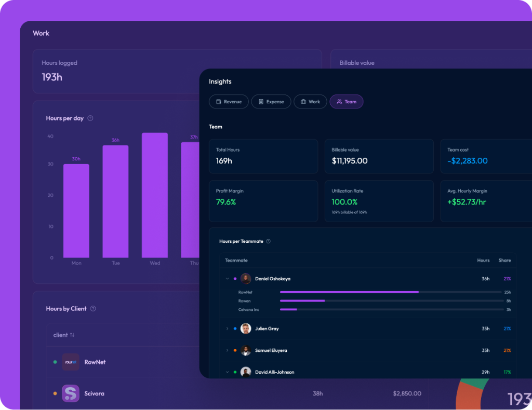The image size is (532, 410).
Task: Click Samuel Eluyera's avatar
Action: (x=246, y=350)
